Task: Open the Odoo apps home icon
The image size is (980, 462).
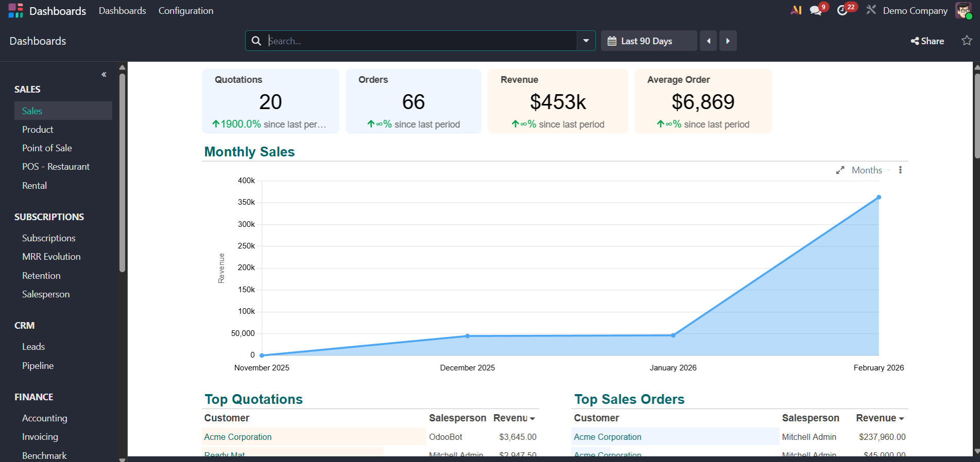Action: [15, 11]
